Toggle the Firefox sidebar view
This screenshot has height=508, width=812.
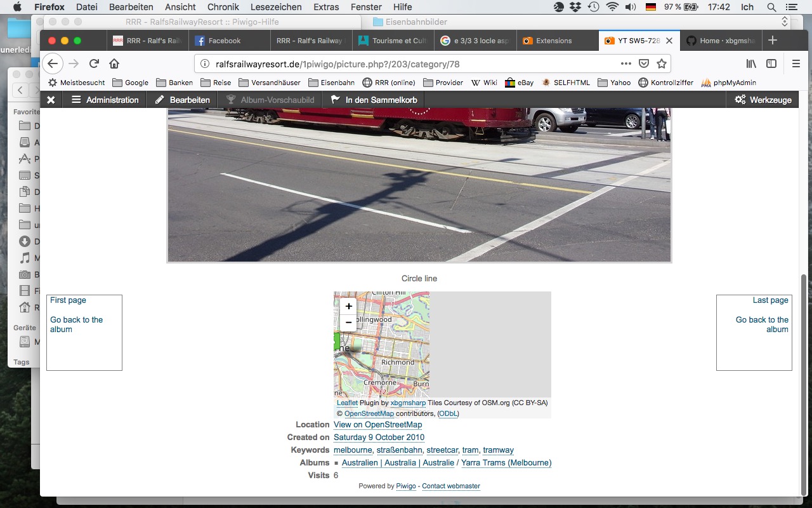pyautogui.click(x=771, y=63)
